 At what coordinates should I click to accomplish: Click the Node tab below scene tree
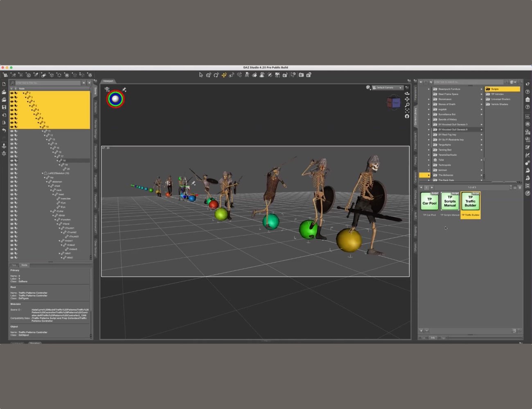(x=25, y=265)
